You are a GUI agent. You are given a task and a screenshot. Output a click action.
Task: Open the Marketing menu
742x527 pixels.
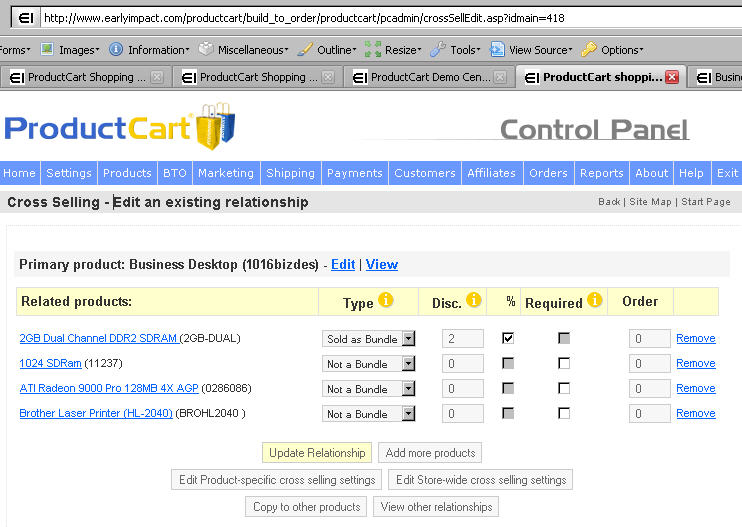pos(226,173)
